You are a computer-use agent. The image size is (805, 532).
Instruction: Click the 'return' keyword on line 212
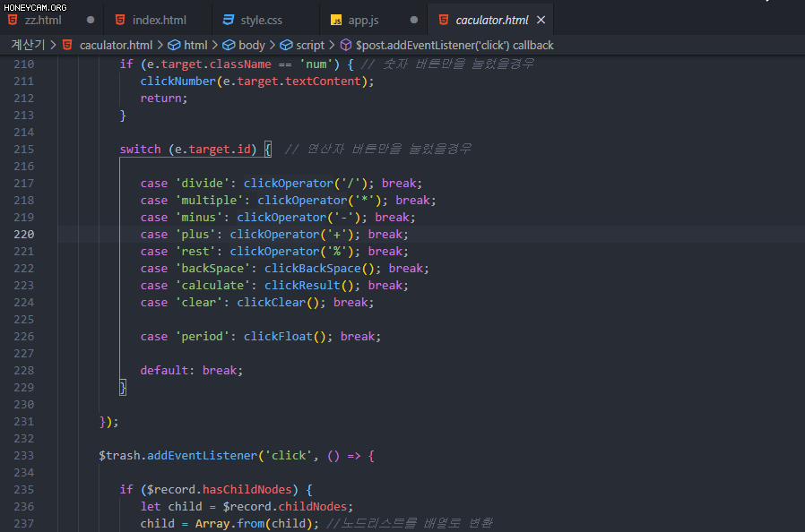point(160,98)
